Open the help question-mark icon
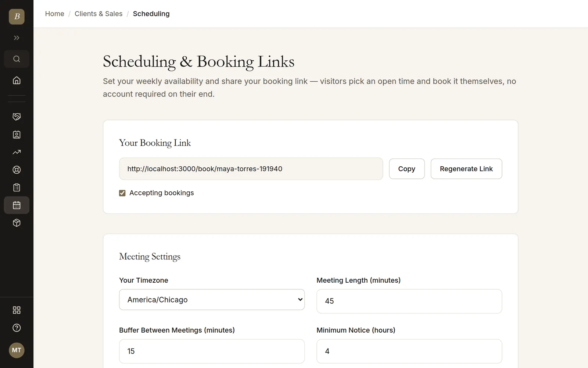588x368 pixels. [x=17, y=328]
